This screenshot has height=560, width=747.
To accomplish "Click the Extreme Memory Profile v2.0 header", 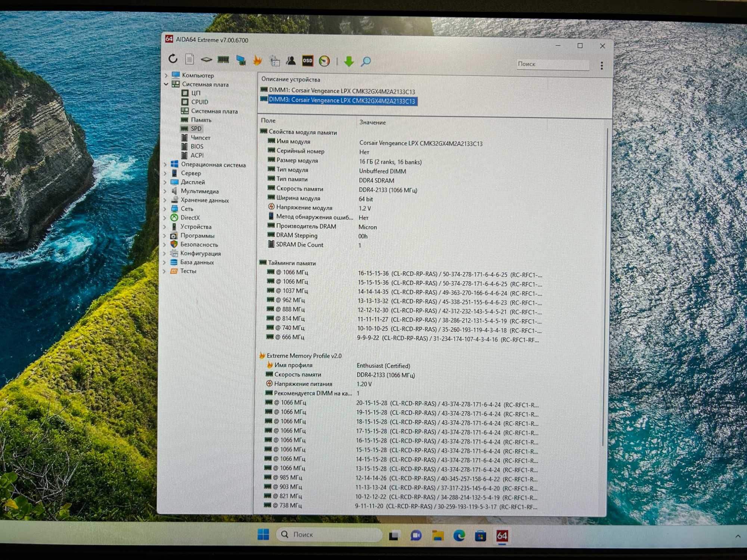I will [x=300, y=356].
